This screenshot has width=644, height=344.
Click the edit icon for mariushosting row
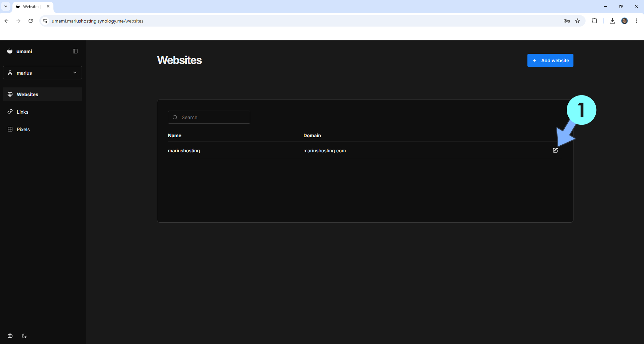555,150
